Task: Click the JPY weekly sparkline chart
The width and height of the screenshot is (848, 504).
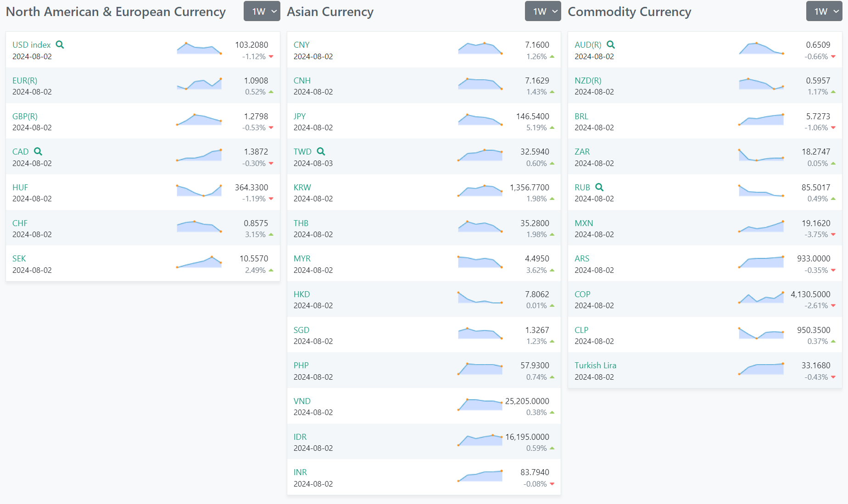Action: pyautogui.click(x=480, y=120)
